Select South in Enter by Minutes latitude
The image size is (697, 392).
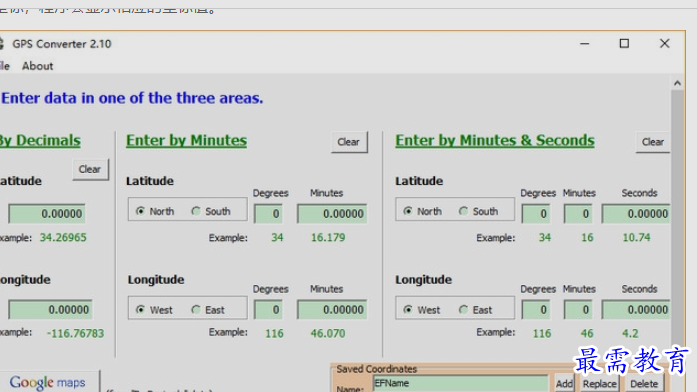click(211, 211)
